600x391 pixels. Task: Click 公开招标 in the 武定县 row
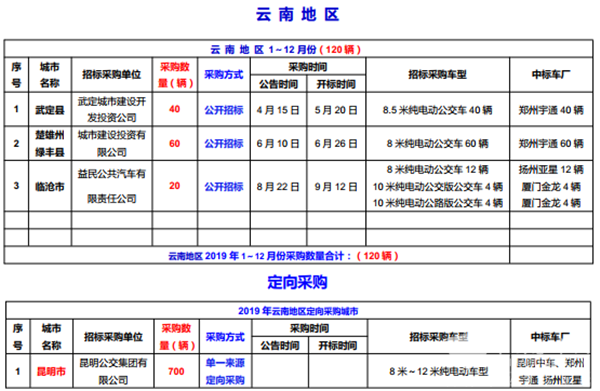click(224, 110)
